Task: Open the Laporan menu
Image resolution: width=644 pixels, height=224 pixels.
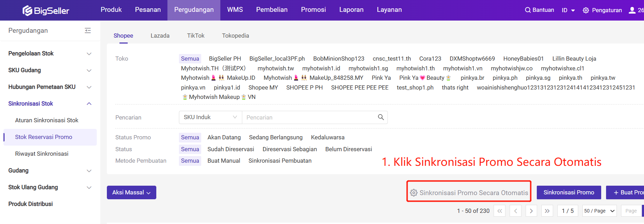Action: click(351, 10)
